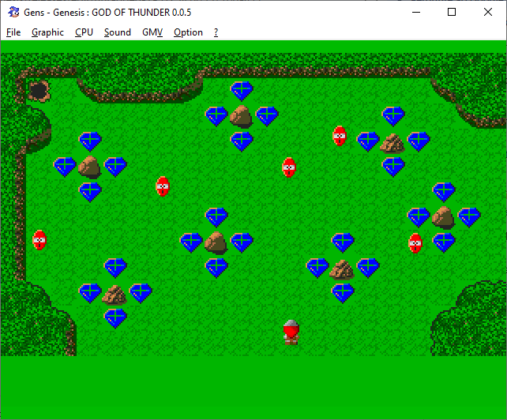Open the ? help menu
Screen dimensions: 507x420
pyautogui.click(x=216, y=32)
